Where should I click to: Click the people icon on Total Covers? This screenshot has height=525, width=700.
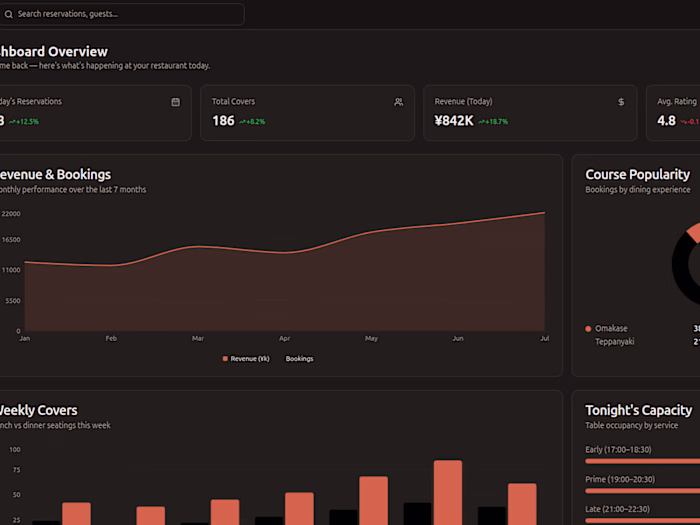click(x=399, y=102)
